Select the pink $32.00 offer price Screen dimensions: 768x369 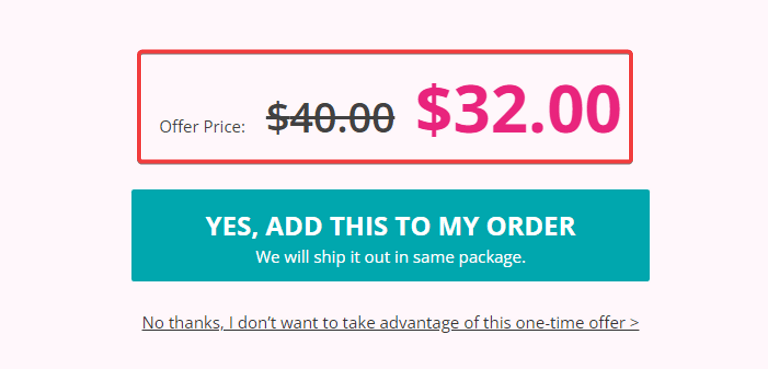click(x=519, y=109)
